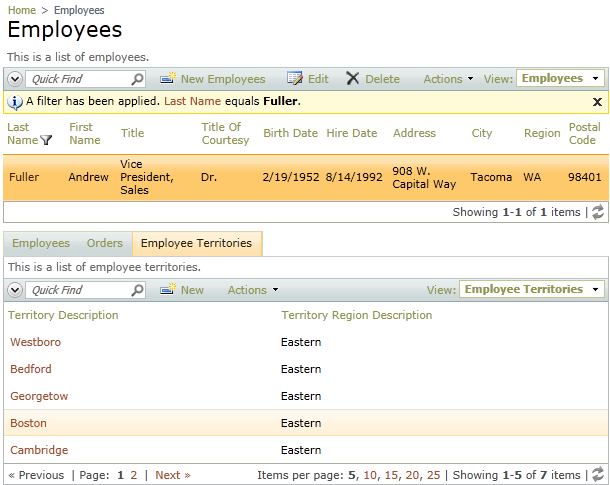This screenshot has width=610, height=485.
Task: Sort by Postal Code column
Action: 585,133
